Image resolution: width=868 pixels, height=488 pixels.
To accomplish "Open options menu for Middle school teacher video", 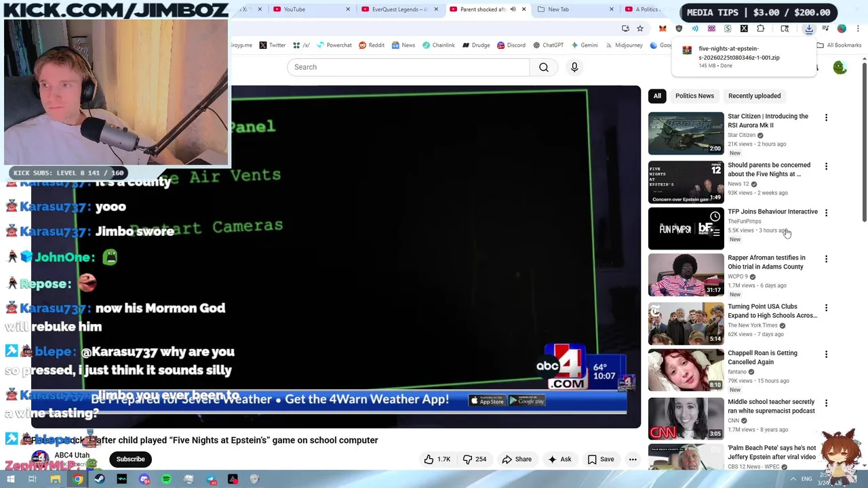I will tap(826, 403).
